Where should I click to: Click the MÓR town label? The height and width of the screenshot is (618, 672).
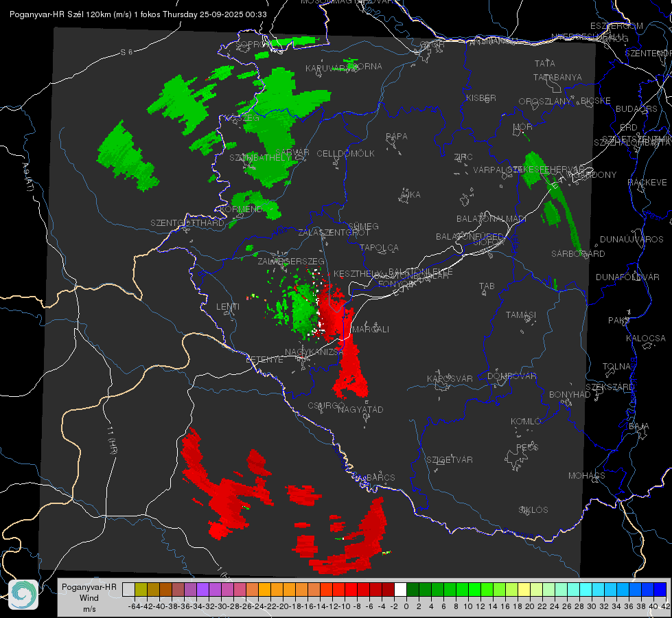pyautogui.click(x=523, y=126)
